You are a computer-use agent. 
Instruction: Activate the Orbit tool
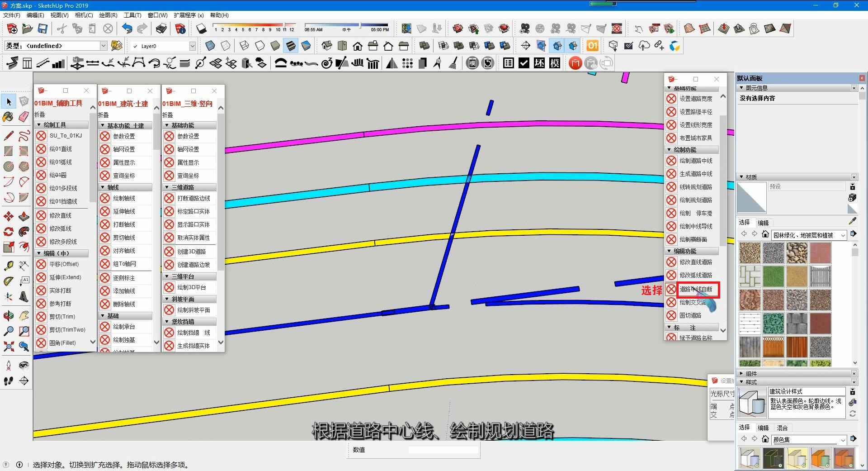point(9,315)
